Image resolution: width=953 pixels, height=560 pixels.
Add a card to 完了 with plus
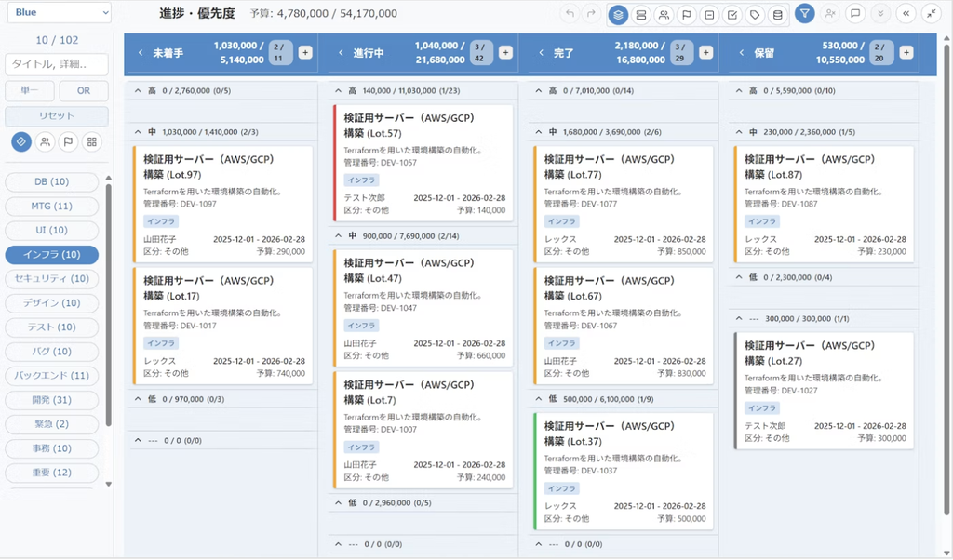click(x=705, y=53)
